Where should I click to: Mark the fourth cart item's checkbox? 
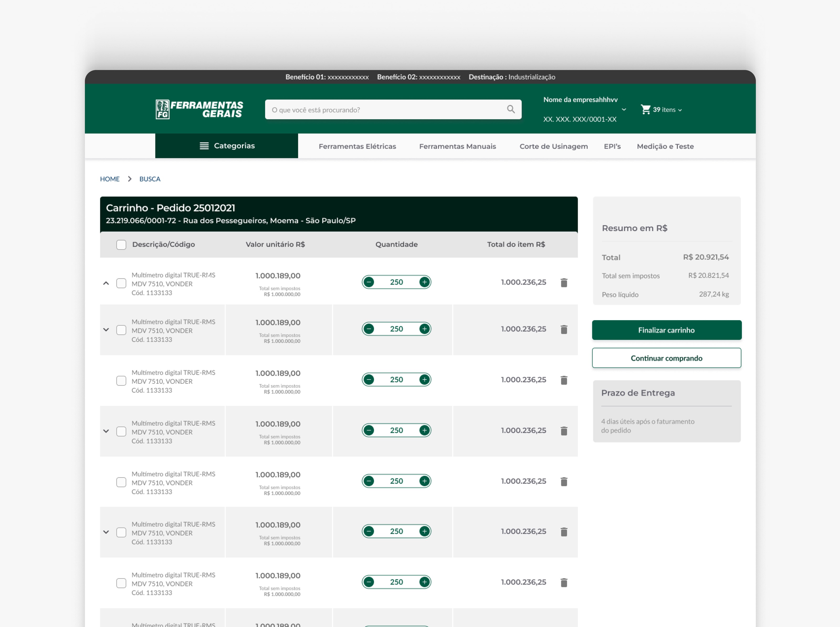coord(121,431)
